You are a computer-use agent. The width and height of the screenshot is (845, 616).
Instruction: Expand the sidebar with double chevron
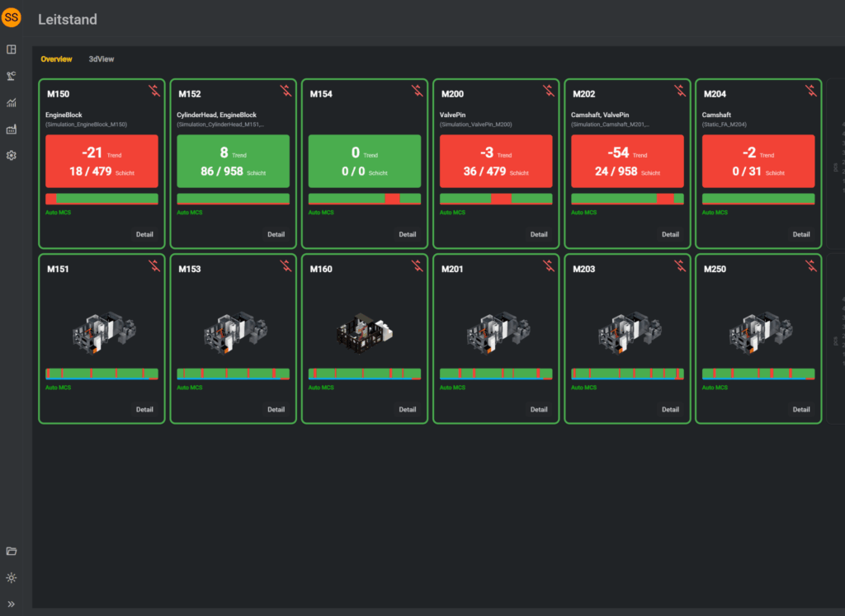coord(12,604)
